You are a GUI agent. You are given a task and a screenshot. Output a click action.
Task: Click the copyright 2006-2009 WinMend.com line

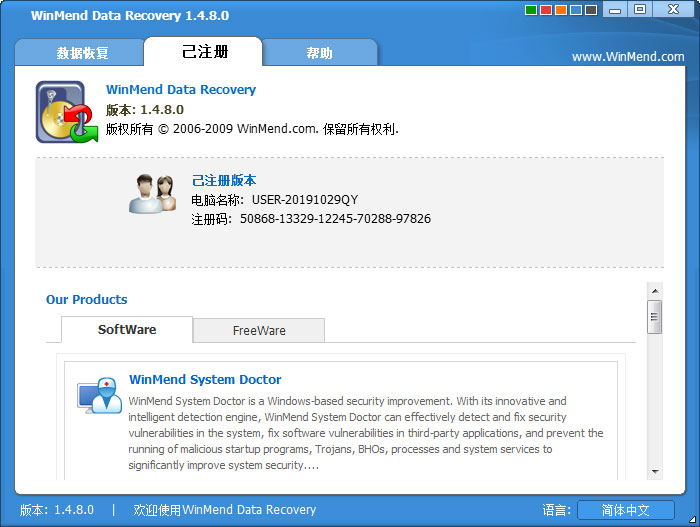tap(252, 129)
